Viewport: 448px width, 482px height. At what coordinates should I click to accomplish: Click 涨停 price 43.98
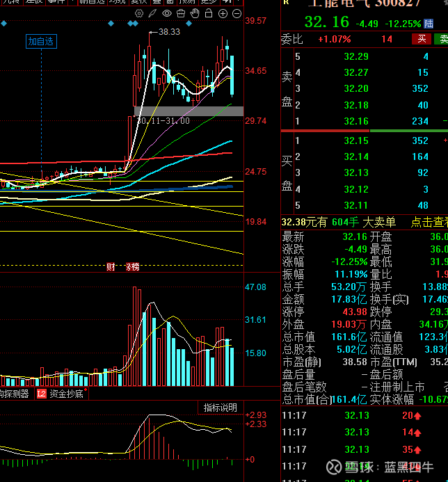click(355, 312)
